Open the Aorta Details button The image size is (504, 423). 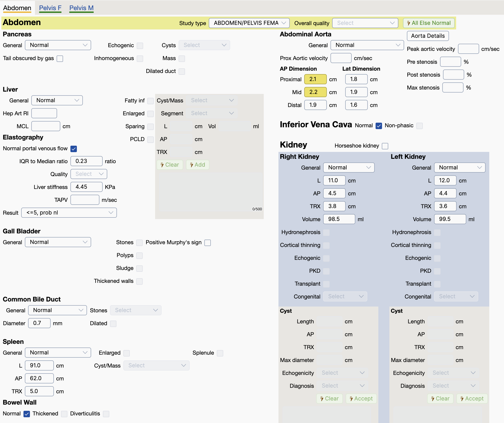pyautogui.click(x=428, y=36)
